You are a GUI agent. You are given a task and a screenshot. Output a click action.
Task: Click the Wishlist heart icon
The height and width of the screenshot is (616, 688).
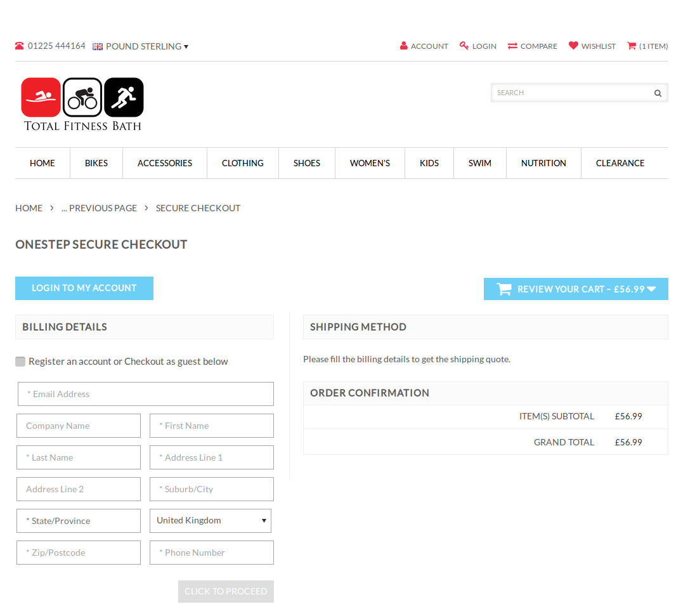[573, 46]
